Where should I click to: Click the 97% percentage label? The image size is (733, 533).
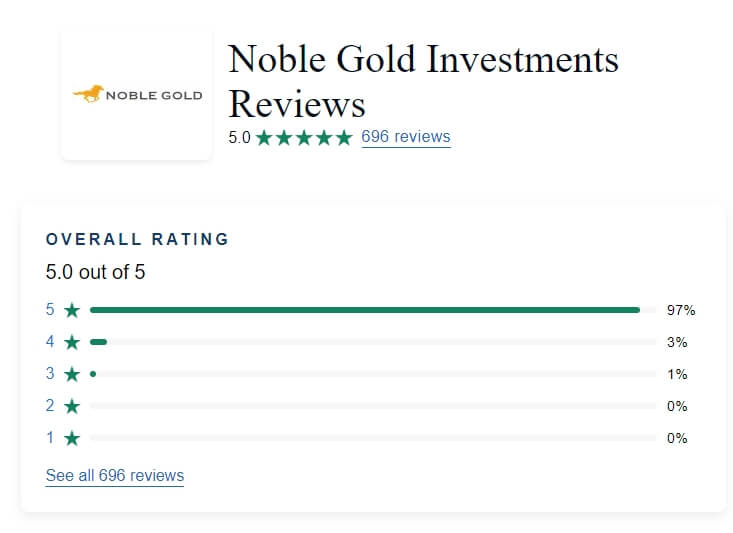tap(681, 310)
